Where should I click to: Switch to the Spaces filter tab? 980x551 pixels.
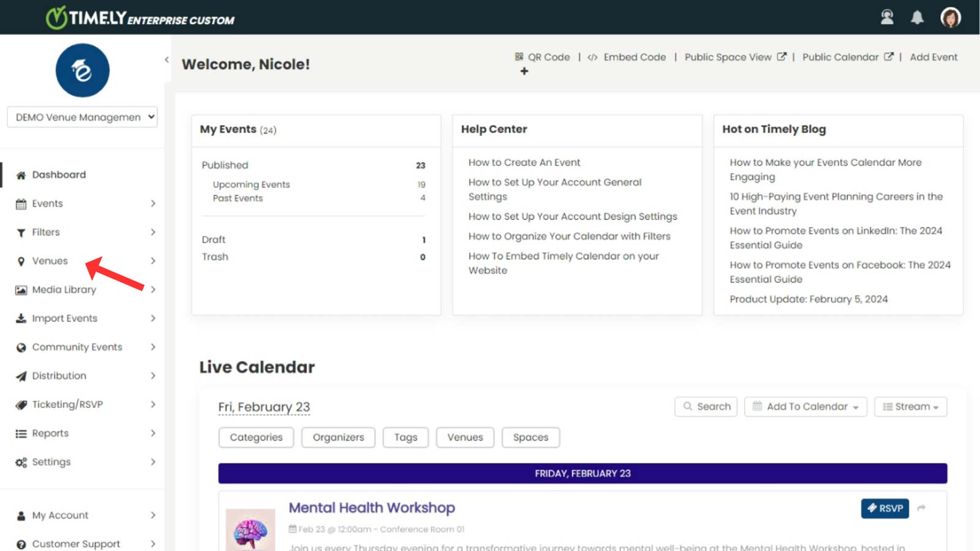point(530,437)
